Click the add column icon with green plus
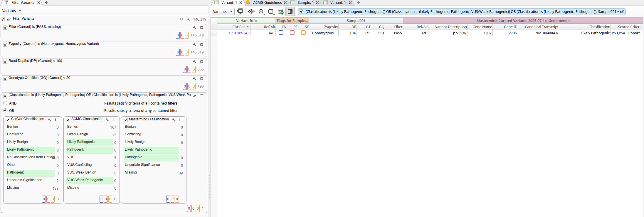 coord(280,11)
